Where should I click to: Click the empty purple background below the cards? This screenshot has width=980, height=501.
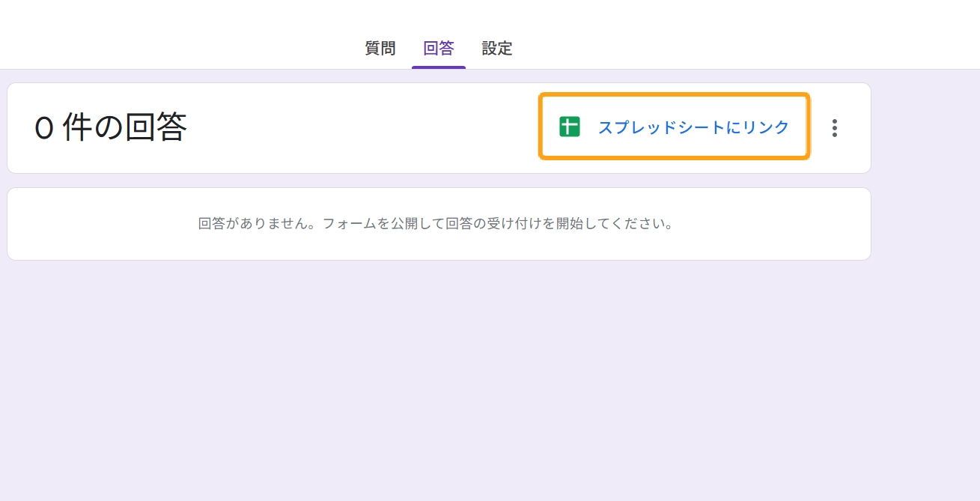(x=449, y=374)
